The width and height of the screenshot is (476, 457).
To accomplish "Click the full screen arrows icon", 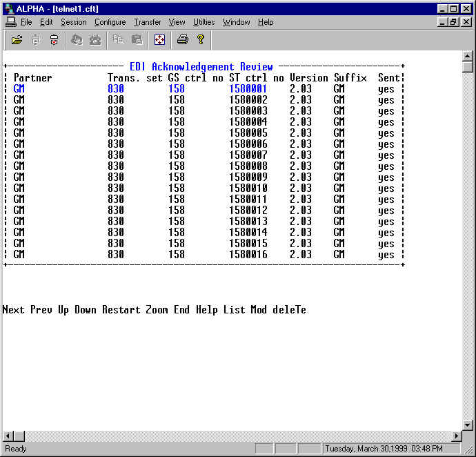I will pos(159,40).
